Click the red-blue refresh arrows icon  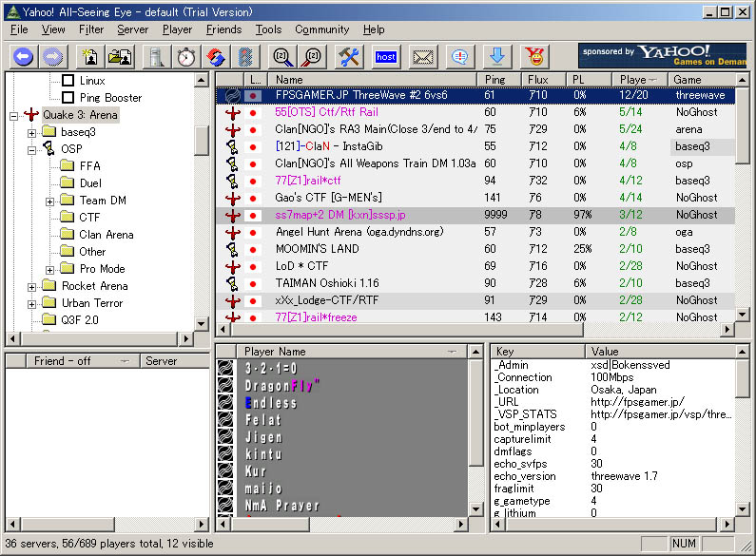click(x=216, y=57)
